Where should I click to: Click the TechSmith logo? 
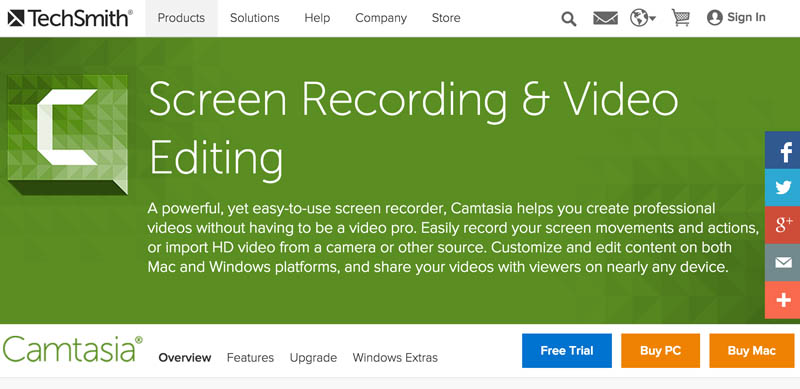(70, 18)
